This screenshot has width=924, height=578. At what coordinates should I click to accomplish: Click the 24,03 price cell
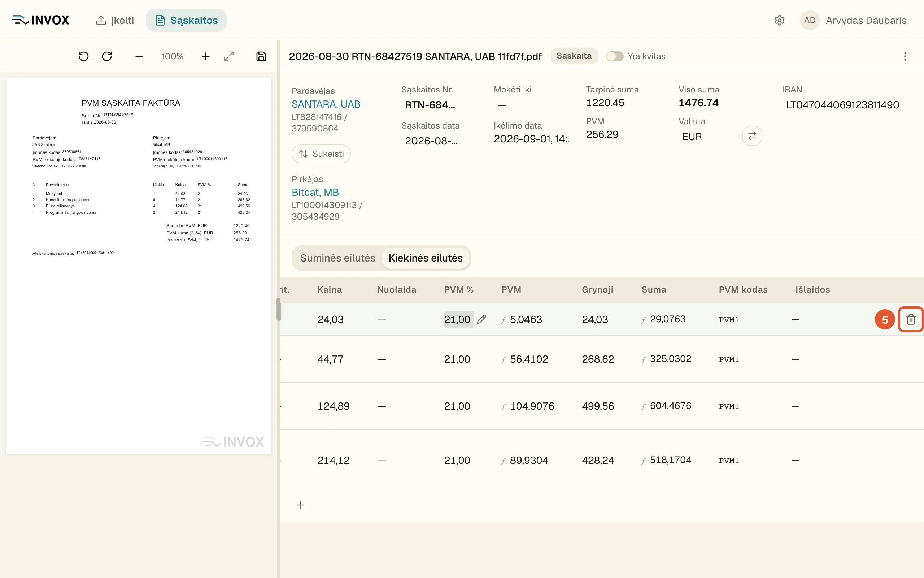tap(330, 320)
